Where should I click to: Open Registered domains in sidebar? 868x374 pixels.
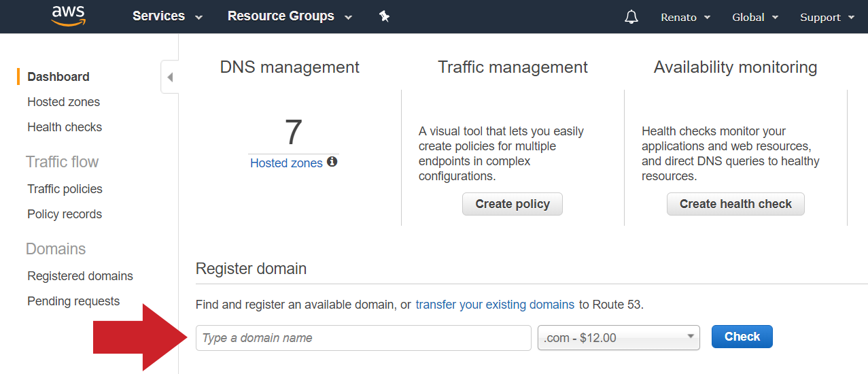[x=80, y=276]
